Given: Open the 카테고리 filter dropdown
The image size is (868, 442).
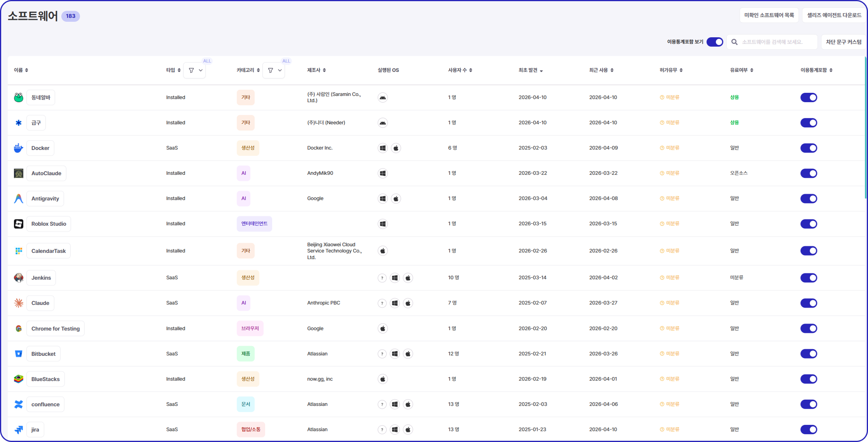Looking at the screenshot, I should pyautogui.click(x=274, y=70).
